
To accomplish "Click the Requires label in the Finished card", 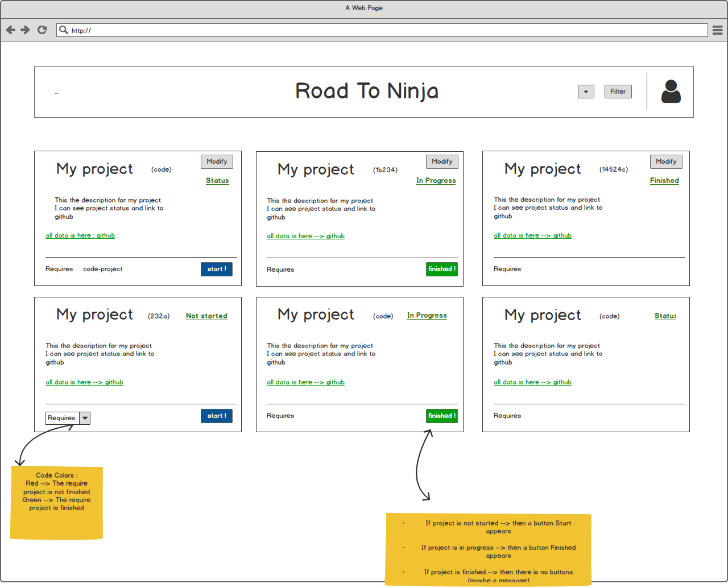I will pos(507,269).
